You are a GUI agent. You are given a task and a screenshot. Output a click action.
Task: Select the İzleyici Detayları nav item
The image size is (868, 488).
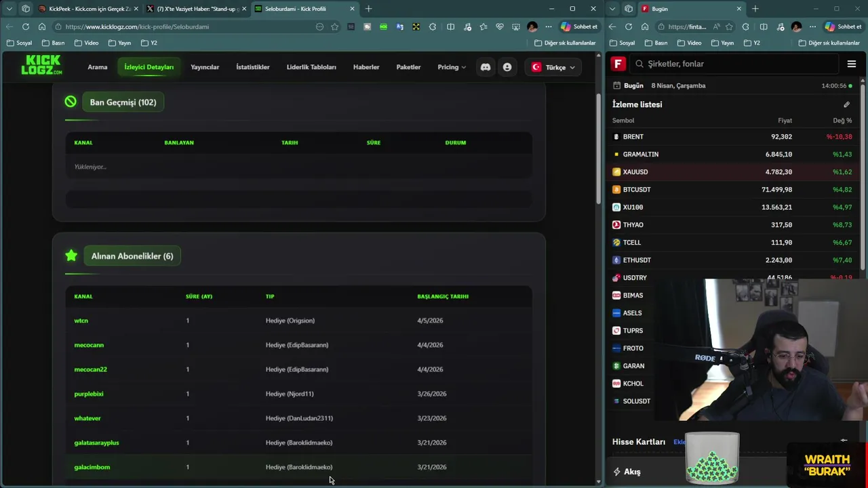pos(149,67)
